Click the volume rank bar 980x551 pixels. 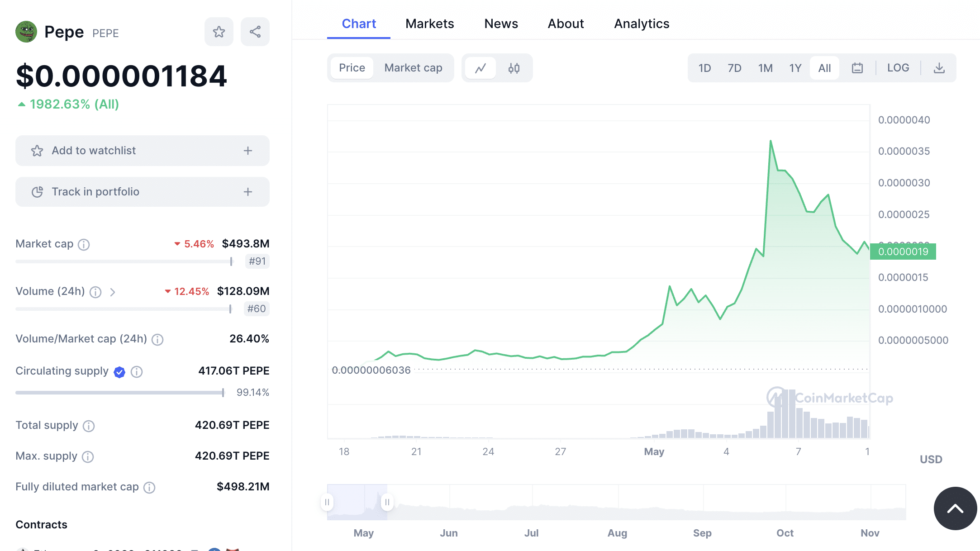pyautogui.click(x=124, y=309)
